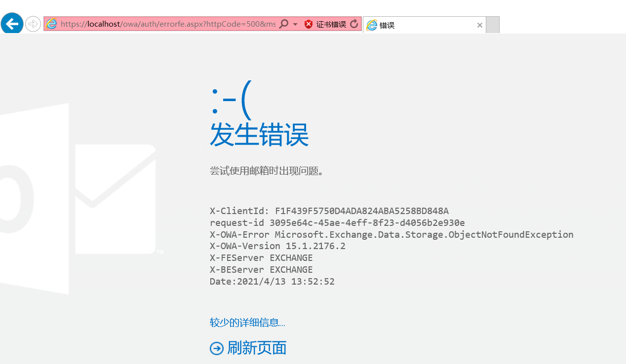
Task: Close the 错误 tab
Action: [x=479, y=25]
